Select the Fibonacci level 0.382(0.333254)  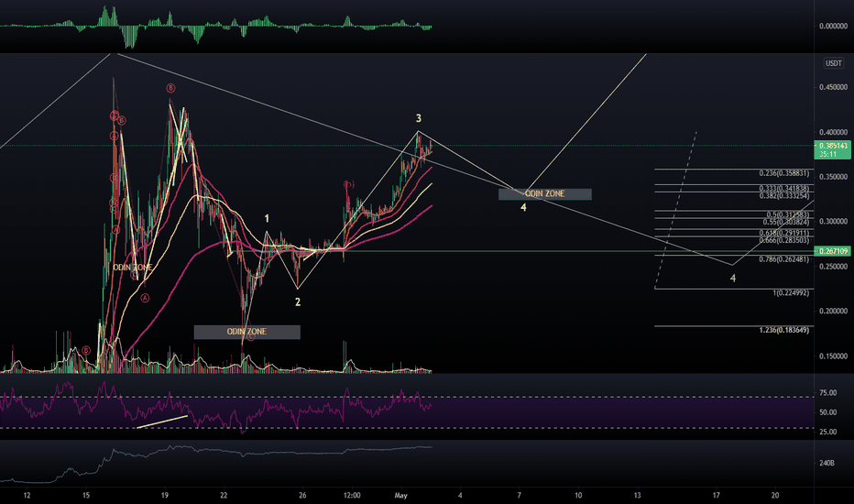[783, 195]
